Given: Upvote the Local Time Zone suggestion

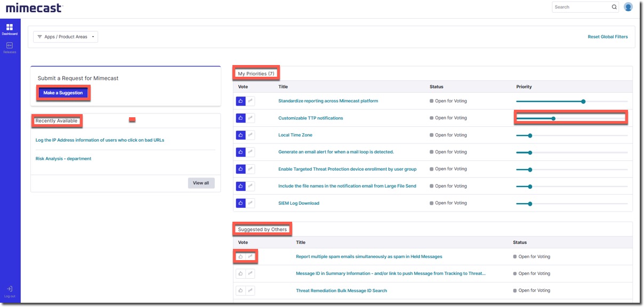Looking at the screenshot, I should [240, 135].
